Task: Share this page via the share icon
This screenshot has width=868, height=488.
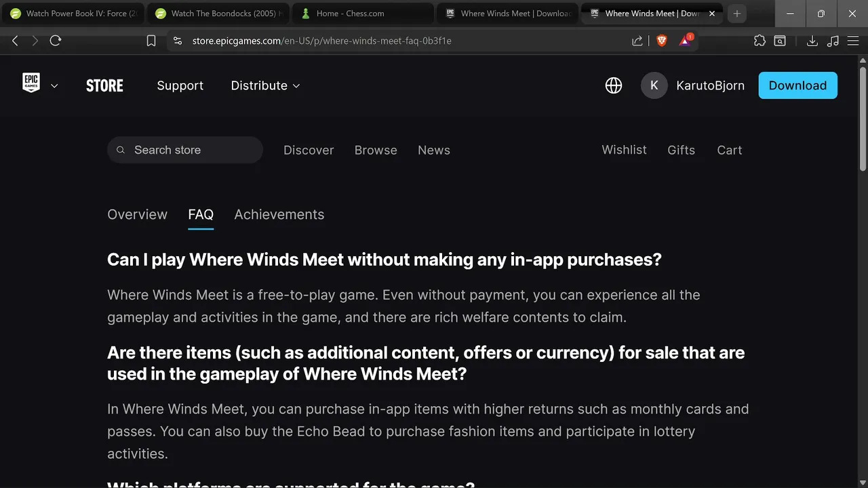Action: [x=637, y=41]
